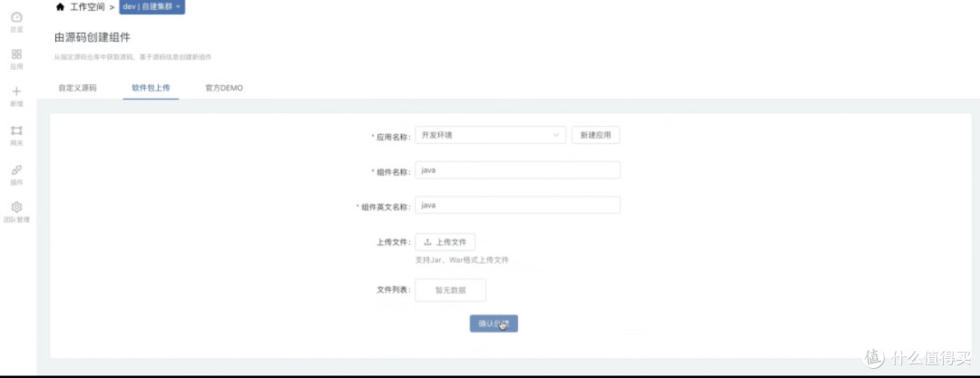Click the home icon beside 工作空间
This screenshot has width=980, height=378.
tap(60, 7)
